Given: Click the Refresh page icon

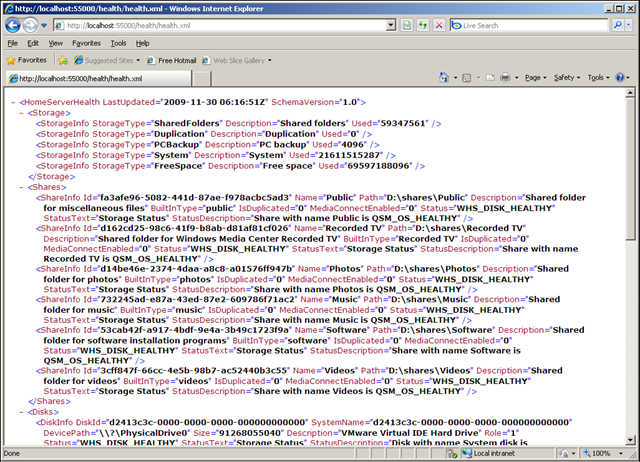Looking at the screenshot, I should click(x=422, y=25).
